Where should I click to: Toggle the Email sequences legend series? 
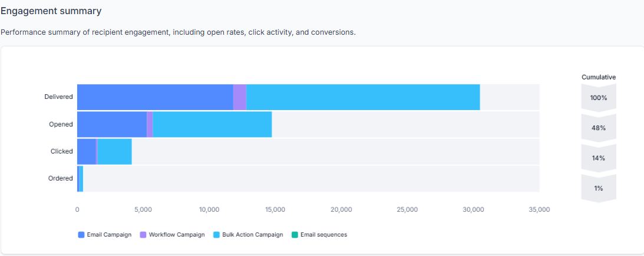pos(319,235)
